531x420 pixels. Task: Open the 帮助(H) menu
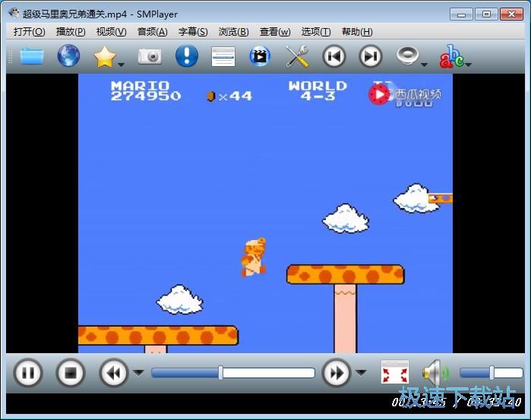click(x=357, y=31)
